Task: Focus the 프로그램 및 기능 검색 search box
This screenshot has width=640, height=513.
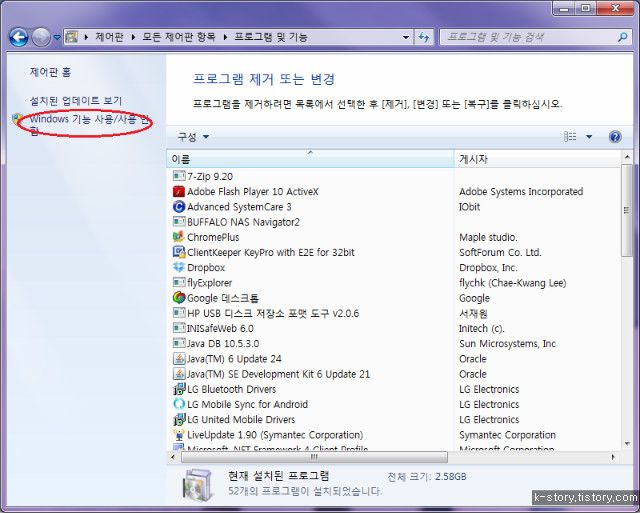Action: tap(530, 38)
